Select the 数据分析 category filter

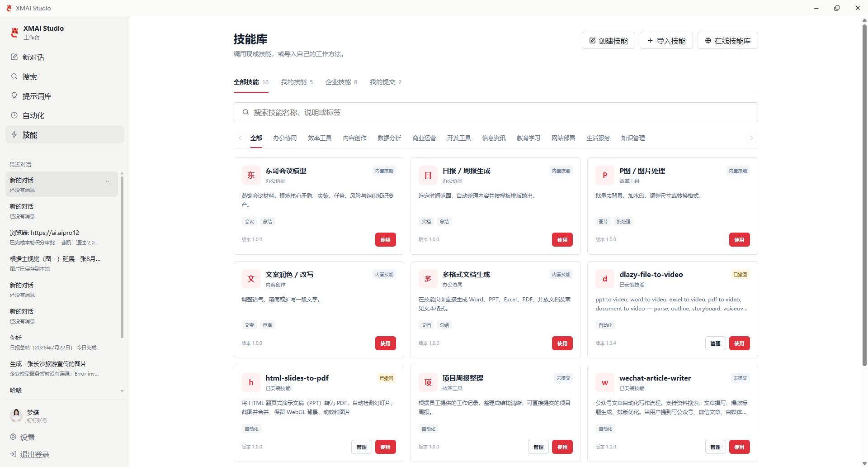point(389,138)
